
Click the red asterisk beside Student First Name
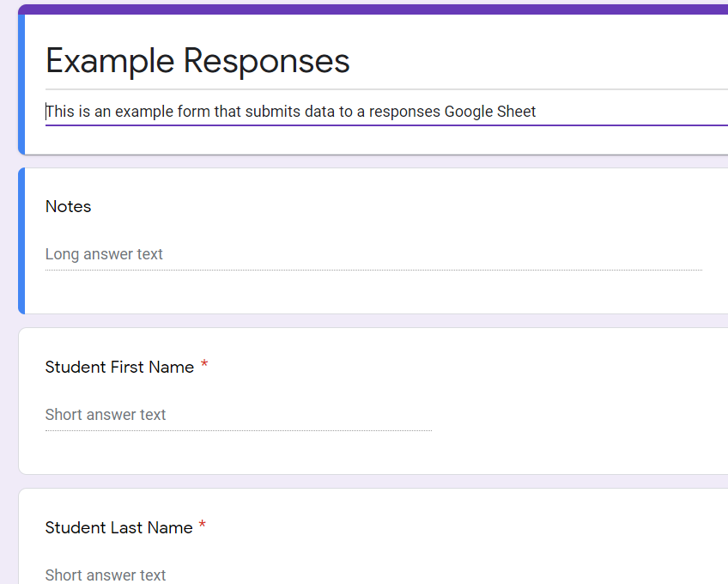click(203, 364)
